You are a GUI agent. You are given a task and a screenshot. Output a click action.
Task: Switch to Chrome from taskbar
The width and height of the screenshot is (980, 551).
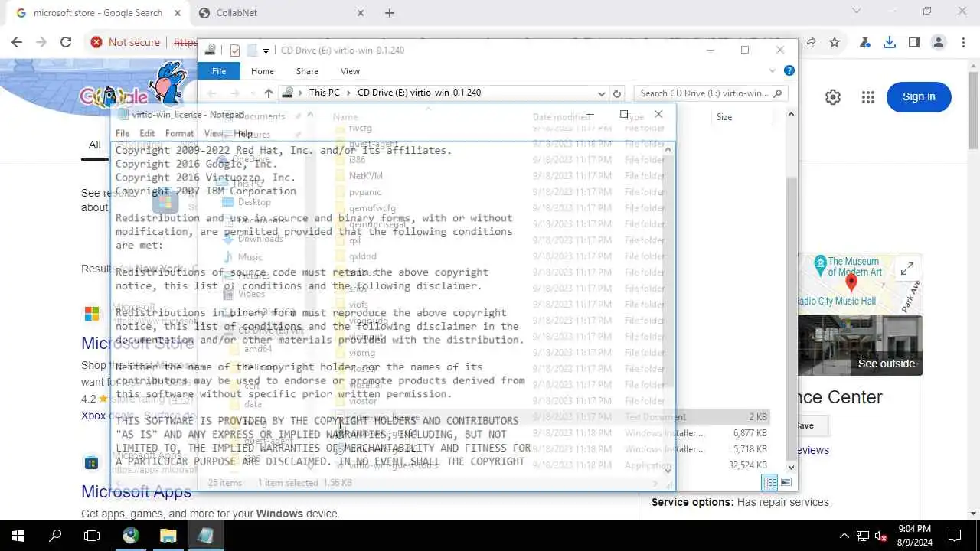(x=130, y=536)
